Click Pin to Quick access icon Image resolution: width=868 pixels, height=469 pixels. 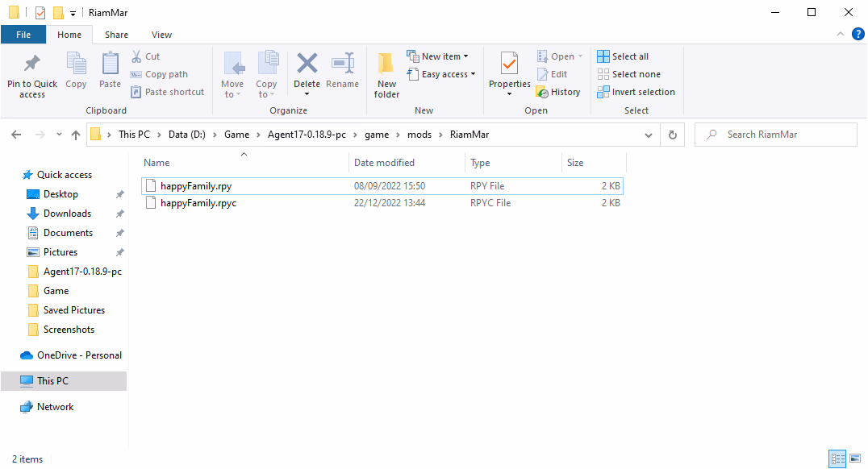[x=32, y=64]
